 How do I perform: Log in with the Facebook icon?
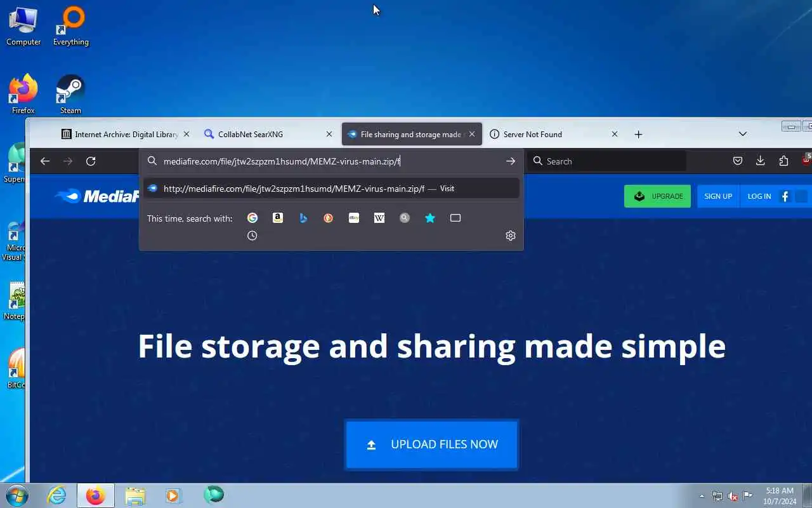click(x=785, y=196)
